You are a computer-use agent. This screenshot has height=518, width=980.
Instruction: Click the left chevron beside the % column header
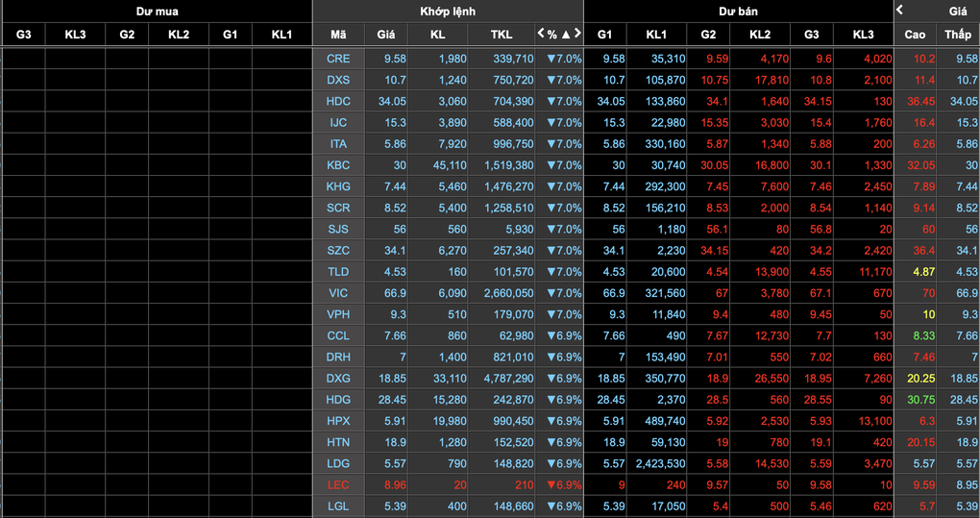541,33
